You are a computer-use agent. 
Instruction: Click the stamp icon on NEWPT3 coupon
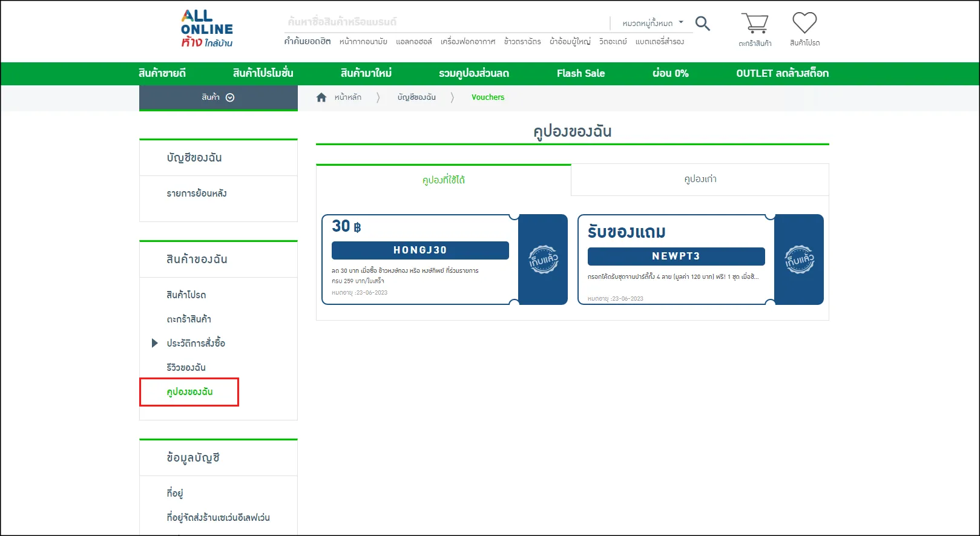coord(799,260)
